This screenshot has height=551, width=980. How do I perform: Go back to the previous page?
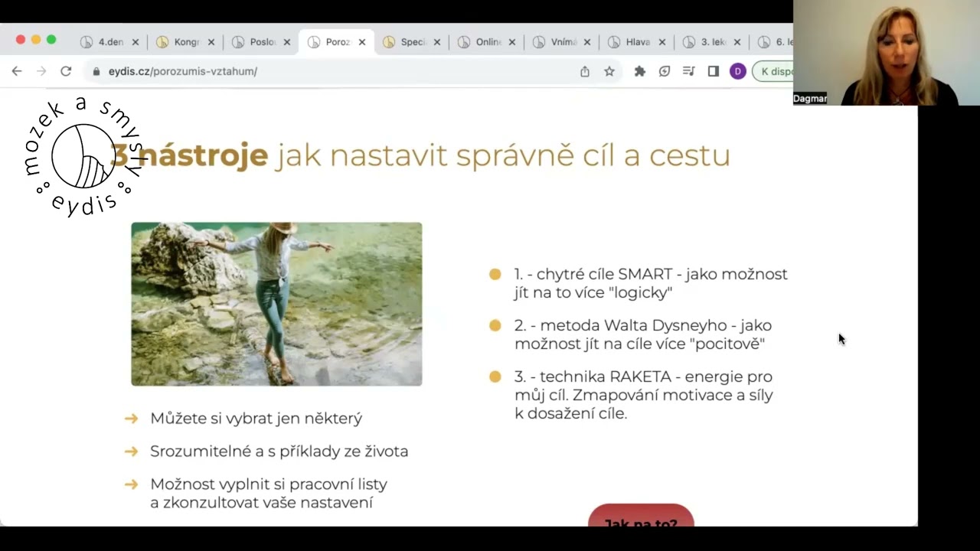click(17, 71)
